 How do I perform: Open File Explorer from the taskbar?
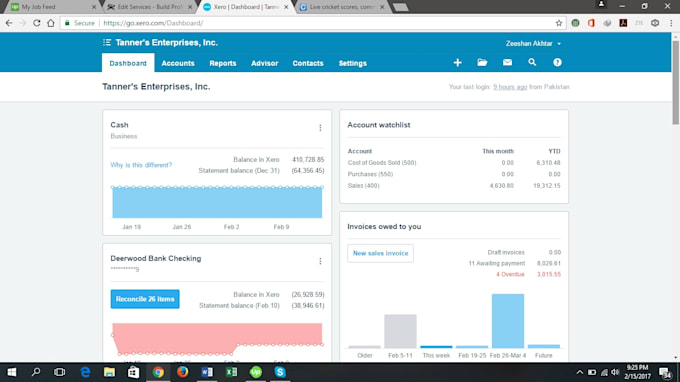(x=109, y=372)
